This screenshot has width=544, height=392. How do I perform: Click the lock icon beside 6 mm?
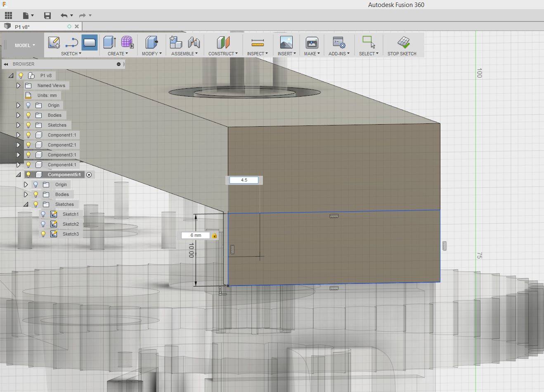coord(214,236)
